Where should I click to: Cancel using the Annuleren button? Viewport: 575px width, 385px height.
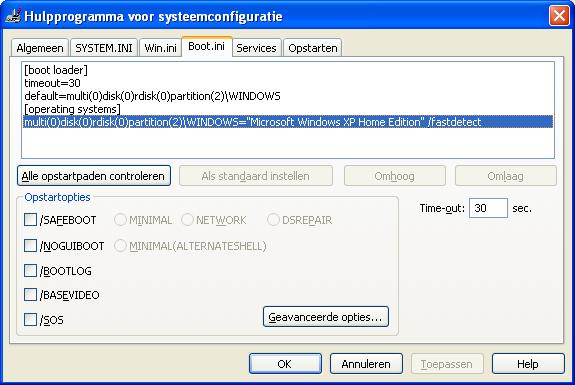tap(366, 364)
